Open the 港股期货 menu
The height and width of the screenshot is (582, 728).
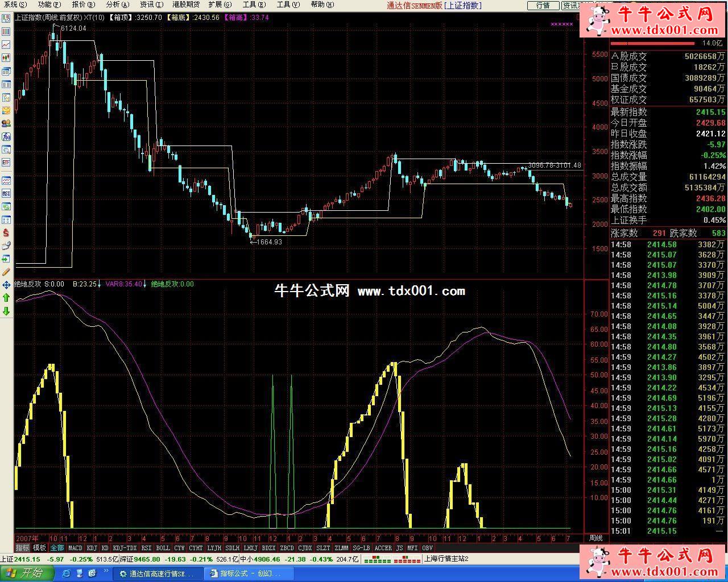(x=186, y=5)
